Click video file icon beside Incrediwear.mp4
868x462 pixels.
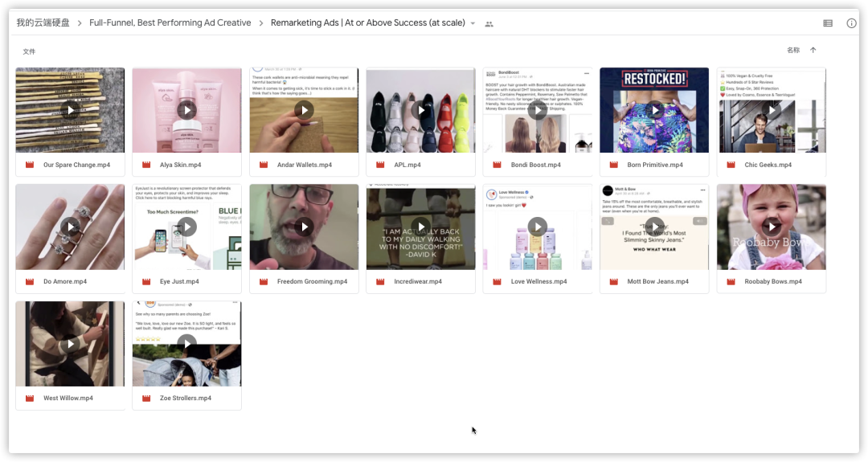(380, 282)
